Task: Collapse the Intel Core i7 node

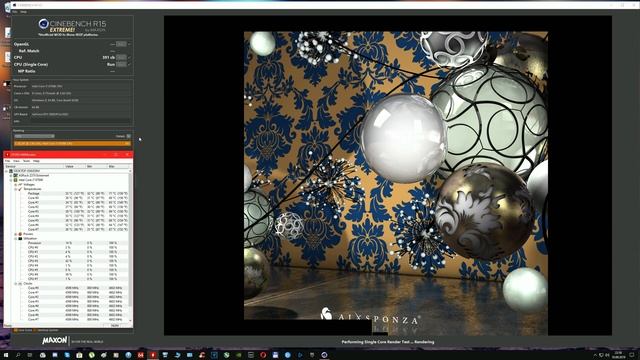Action: click(x=11, y=180)
